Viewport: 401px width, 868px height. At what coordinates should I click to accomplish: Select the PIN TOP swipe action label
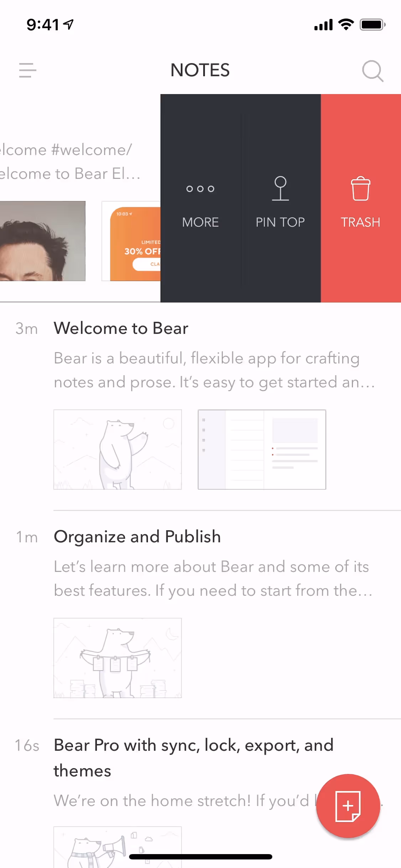(280, 222)
